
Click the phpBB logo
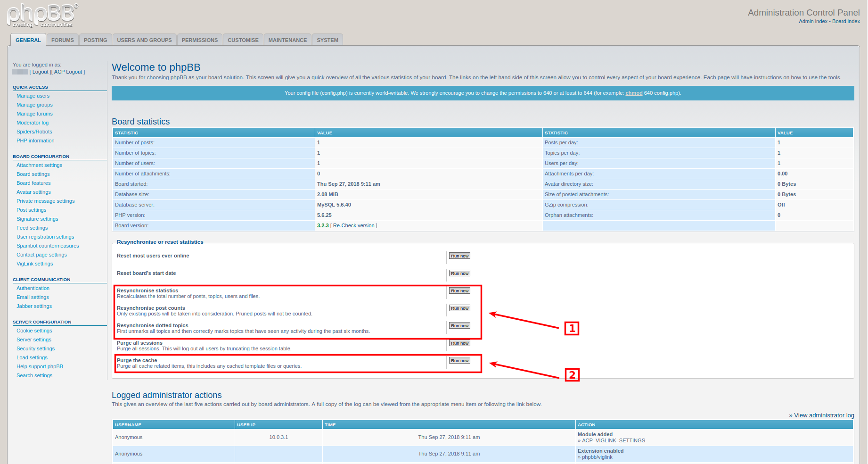pos(42,15)
